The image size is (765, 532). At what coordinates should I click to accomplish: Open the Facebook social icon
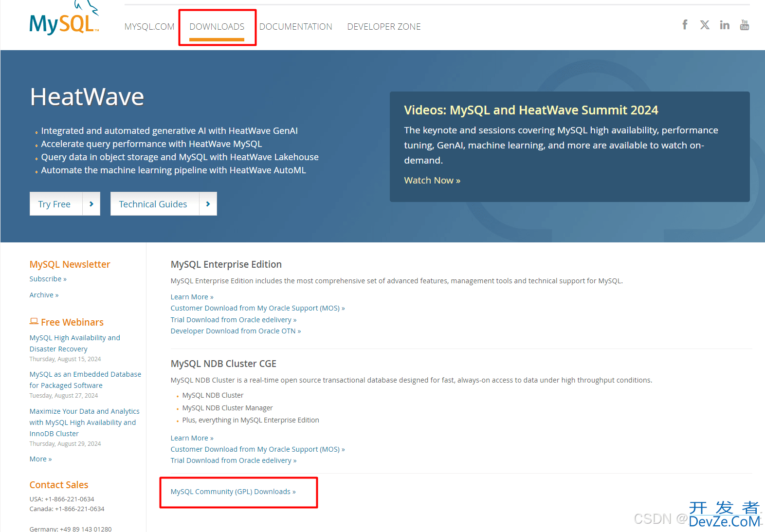coord(685,25)
